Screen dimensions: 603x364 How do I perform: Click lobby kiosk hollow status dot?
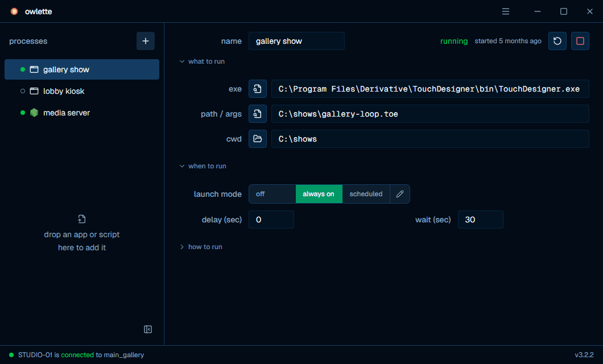coord(23,91)
